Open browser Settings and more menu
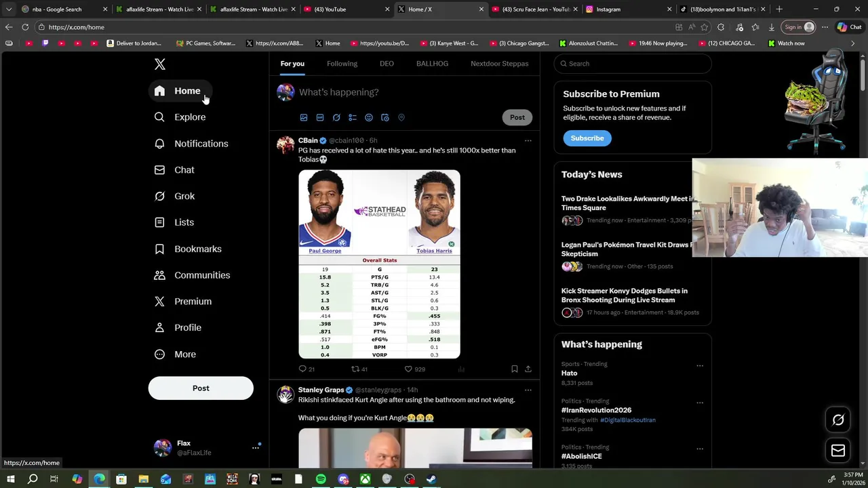The height and width of the screenshot is (488, 868). [x=825, y=27]
